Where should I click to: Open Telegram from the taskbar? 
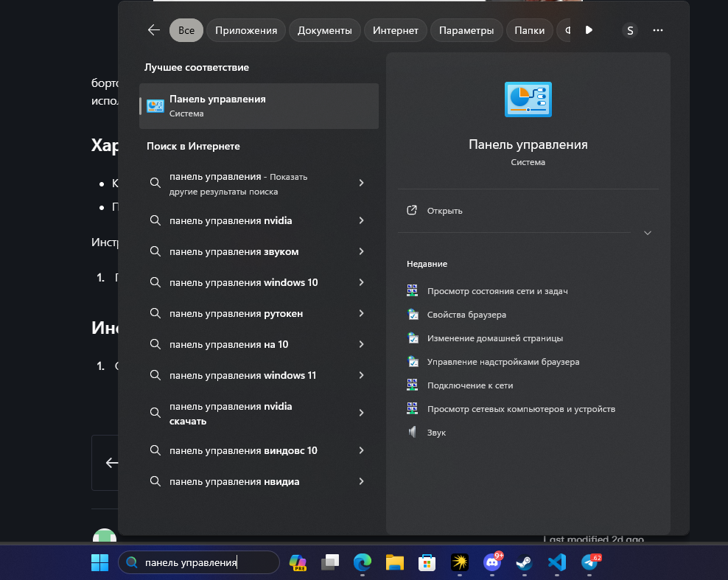click(x=589, y=563)
